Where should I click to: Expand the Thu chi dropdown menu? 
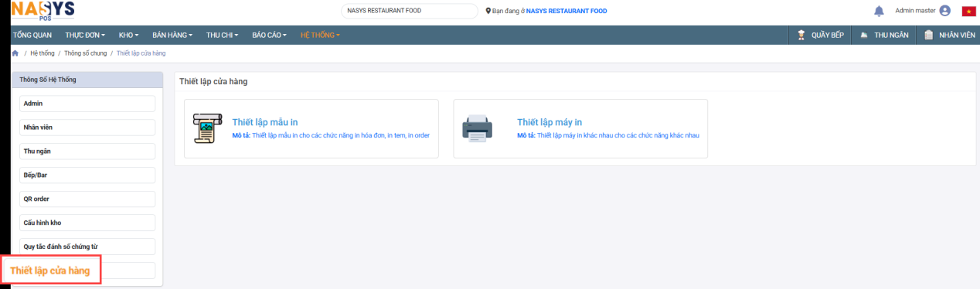click(x=223, y=36)
